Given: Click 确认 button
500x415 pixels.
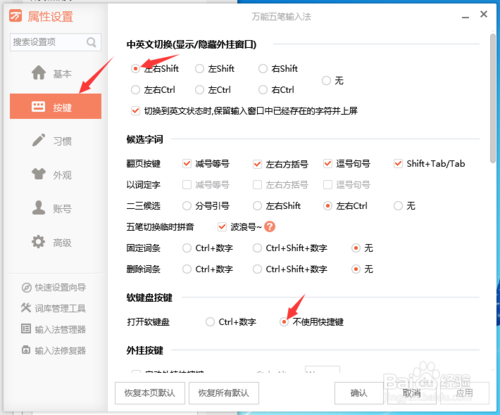Looking at the screenshot, I should coord(359,393).
